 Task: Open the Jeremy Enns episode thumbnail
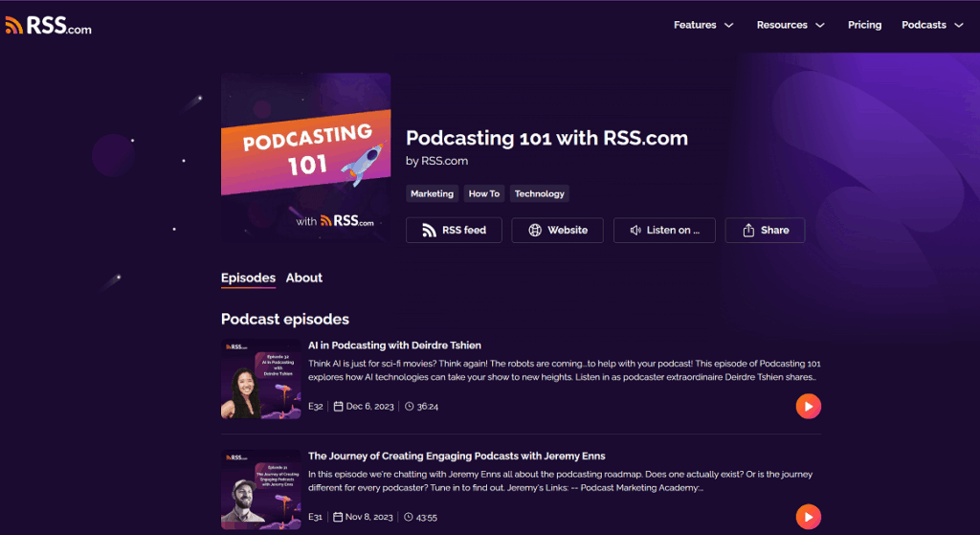click(261, 489)
